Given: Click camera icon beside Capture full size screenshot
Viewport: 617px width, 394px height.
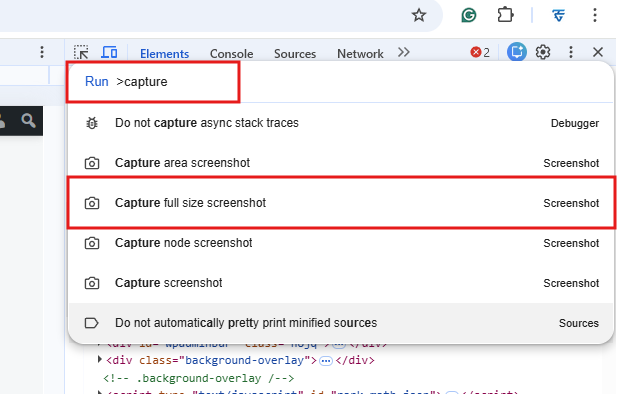Looking at the screenshot, I should tap(92, 203).
